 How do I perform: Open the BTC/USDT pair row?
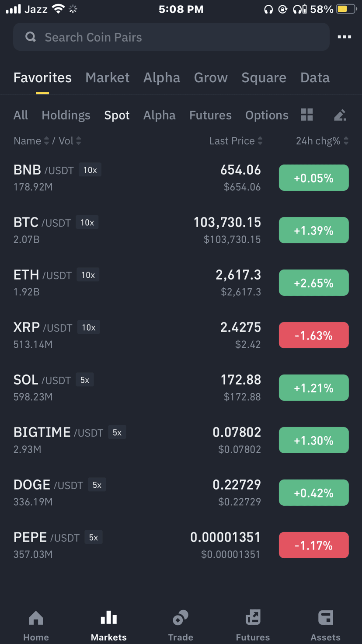pos(181,230)
